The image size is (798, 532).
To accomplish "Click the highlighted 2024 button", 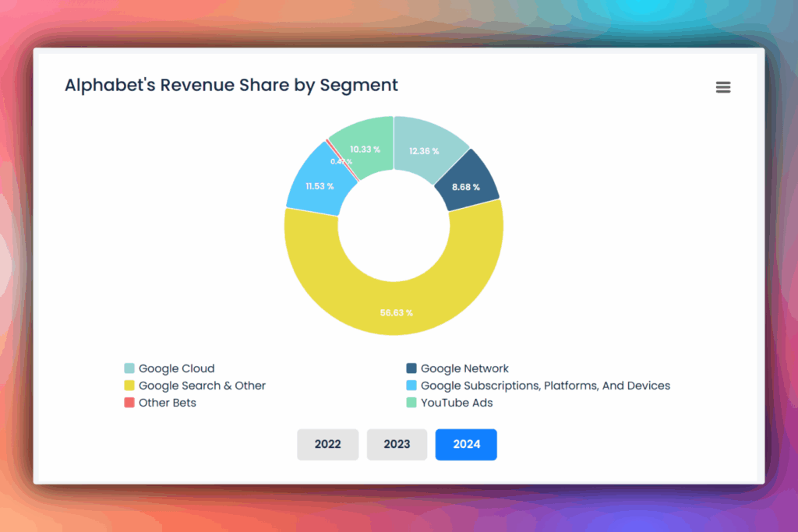I will click(x=466, y=444).
